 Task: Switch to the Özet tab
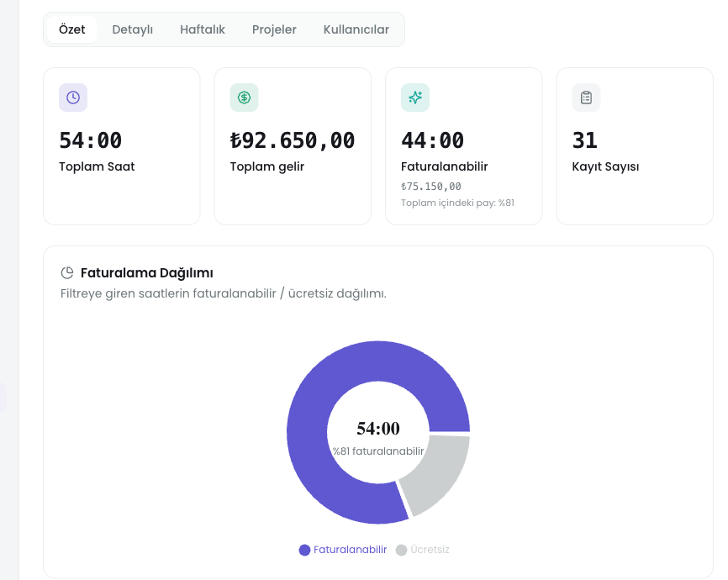click(72, 29)
